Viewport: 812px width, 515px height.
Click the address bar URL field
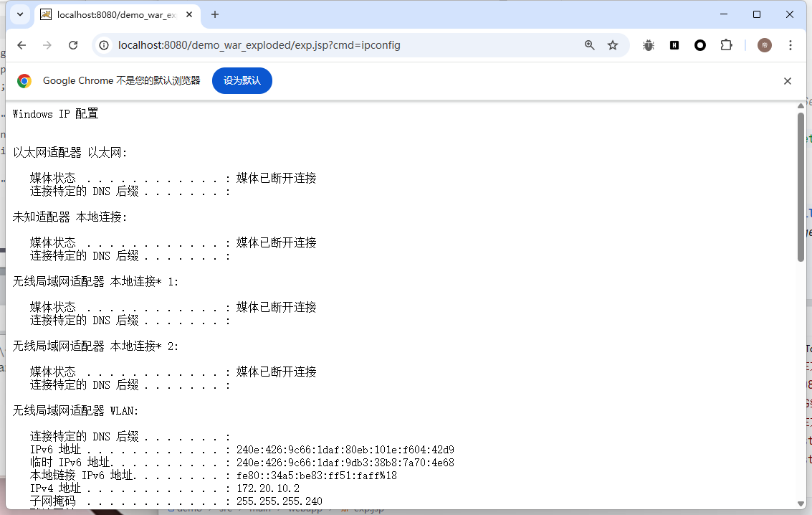[344, 45]
